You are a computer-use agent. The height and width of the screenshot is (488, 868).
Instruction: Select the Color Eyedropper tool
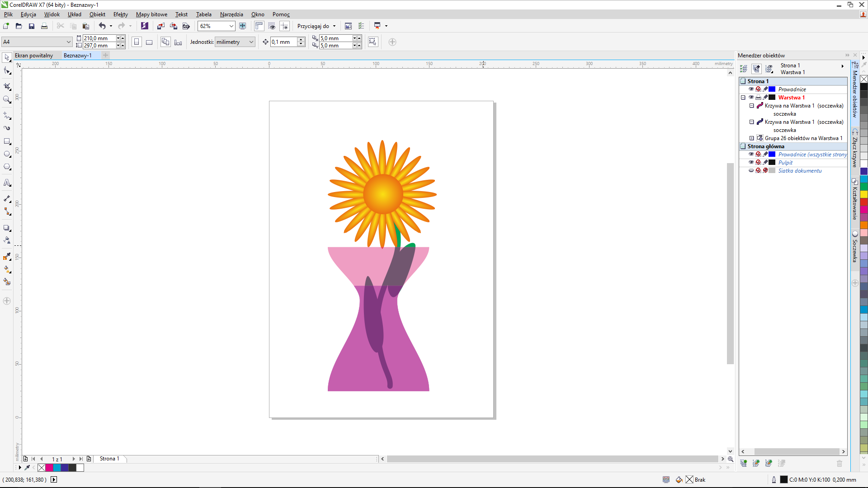click(x=7, y=257)
